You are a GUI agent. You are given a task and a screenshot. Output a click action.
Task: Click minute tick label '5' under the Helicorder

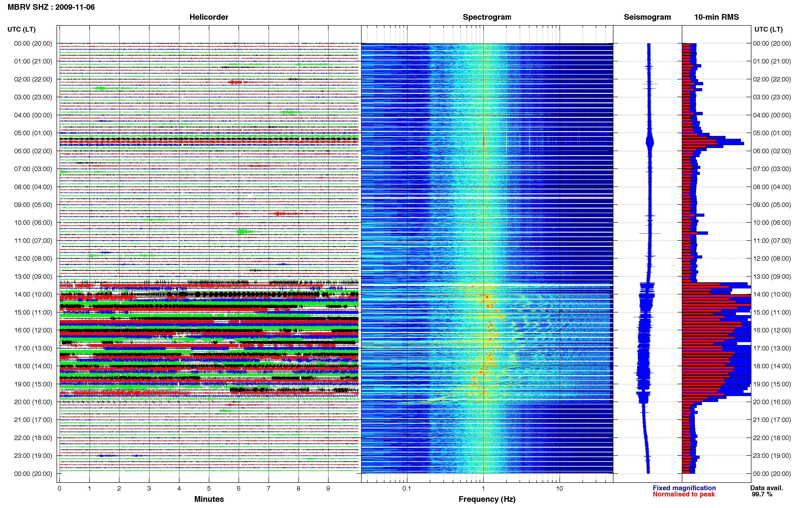pos(209,489)
